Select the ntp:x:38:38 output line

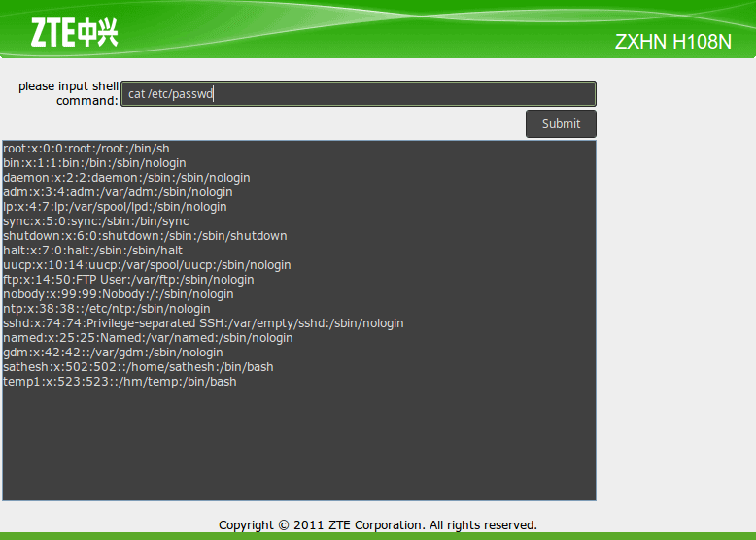(x=107, y=308)
